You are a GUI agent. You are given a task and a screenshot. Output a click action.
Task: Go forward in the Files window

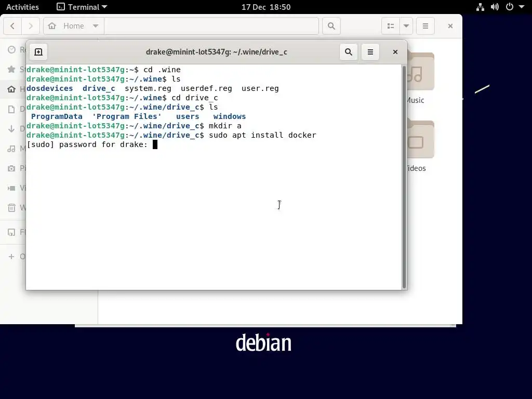tap(31, 26)
